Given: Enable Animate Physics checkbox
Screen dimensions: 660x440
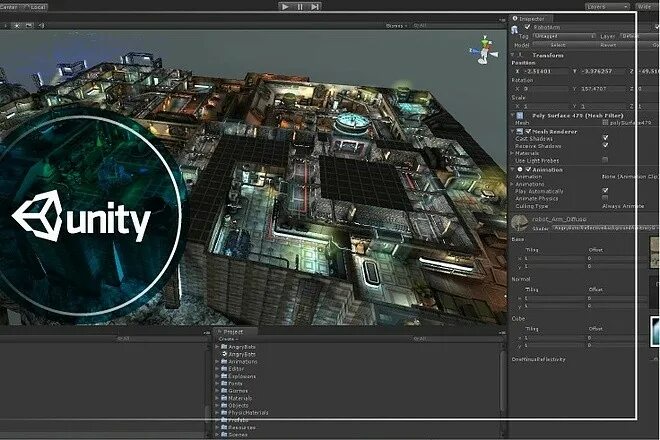Looking at the screenshot, I should click(605, 197).
